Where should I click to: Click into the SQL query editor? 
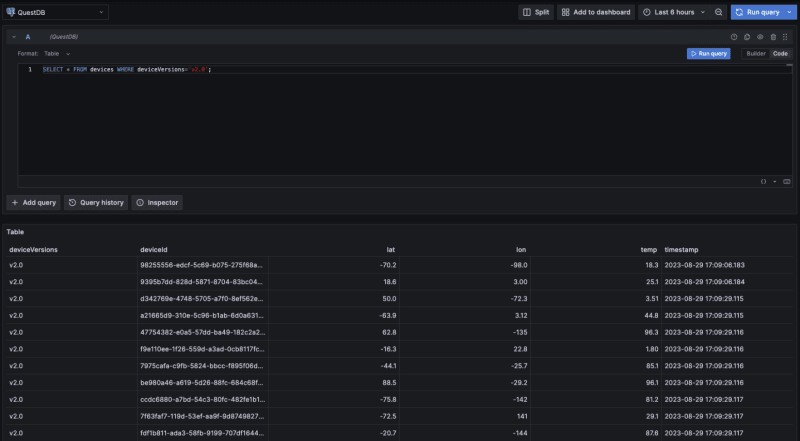[405, 120]
